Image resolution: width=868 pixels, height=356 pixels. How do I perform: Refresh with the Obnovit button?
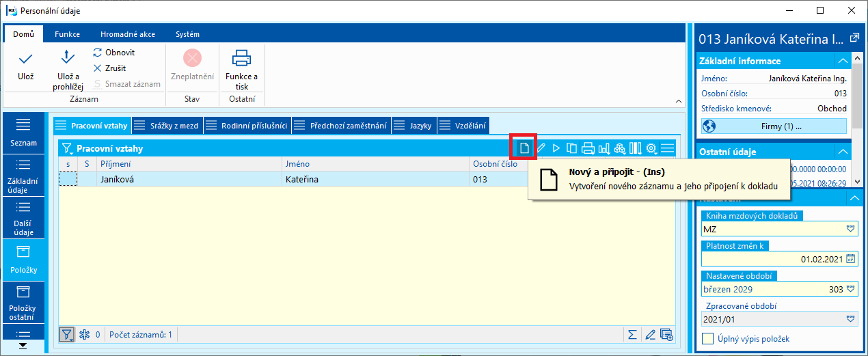click(114, 53)
